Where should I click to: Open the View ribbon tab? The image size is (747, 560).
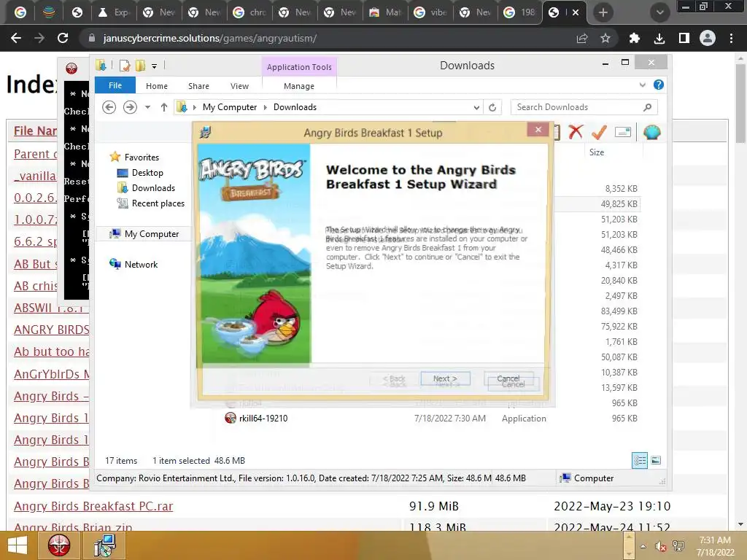click(x=239, y=86)
